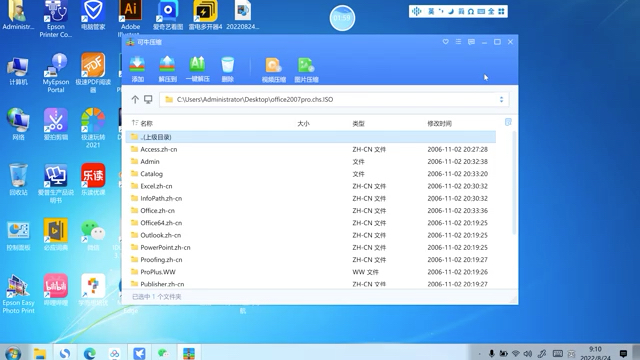Click the Windows Start button
Viewport: 640px width, 360px height.
click(x=13, y=353)
